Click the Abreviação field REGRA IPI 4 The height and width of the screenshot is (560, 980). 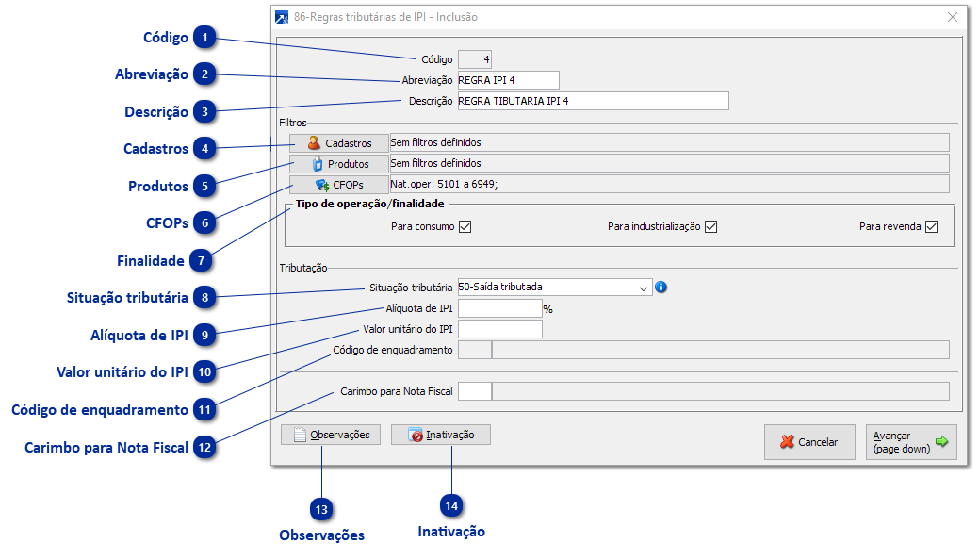(x=509, y=80)
